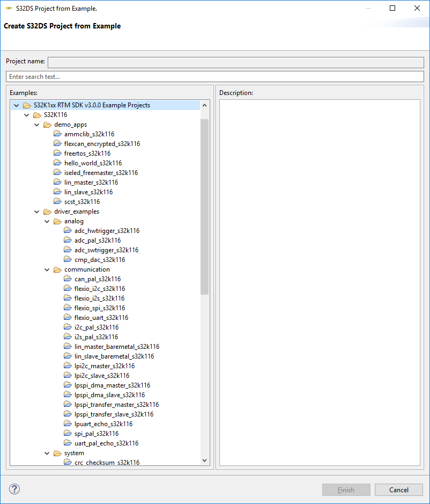The width and height of the screenshot is (430, 504).
Task: Click folder icon of ammclib_s32k116
Action: click(x=57, y=134)
